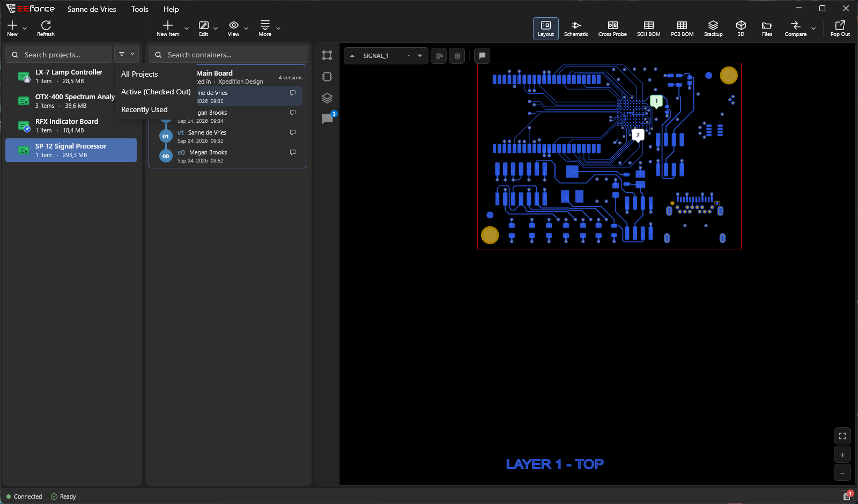
Task: Toggle the Layout view button
Action: [546, 28]
